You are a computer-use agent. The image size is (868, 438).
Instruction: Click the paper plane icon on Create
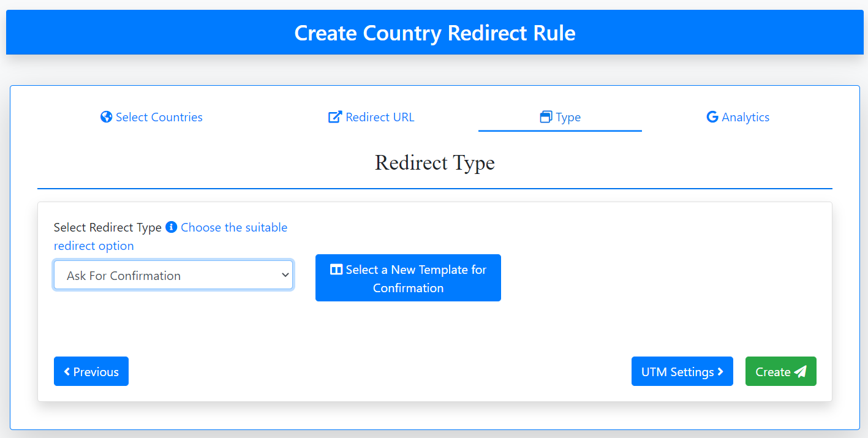800,372
